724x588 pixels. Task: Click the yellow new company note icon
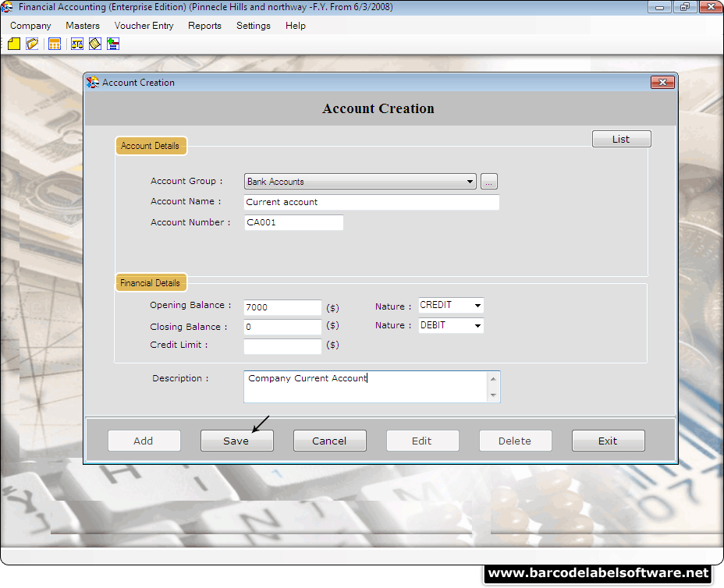(14, 44)
